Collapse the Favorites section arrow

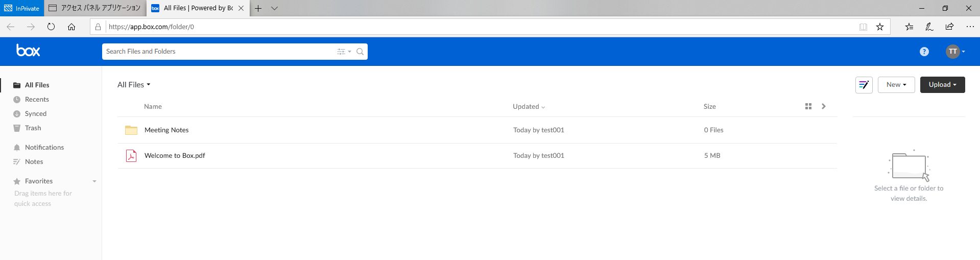coord(94,181)
